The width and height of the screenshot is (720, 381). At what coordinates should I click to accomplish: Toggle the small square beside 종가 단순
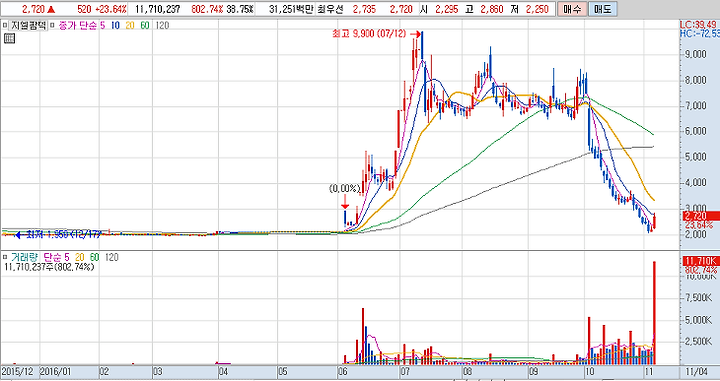coord(52,26)
